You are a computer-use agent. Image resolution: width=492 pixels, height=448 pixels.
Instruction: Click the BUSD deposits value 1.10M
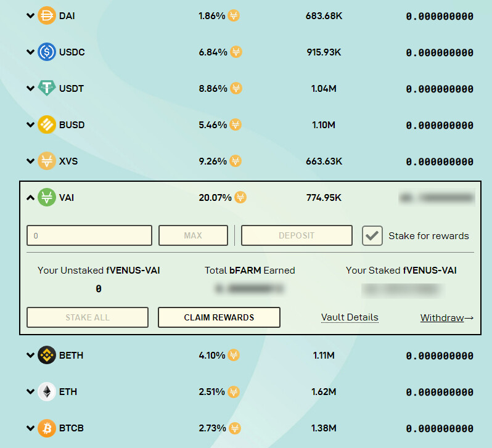(x=324, y=125)
